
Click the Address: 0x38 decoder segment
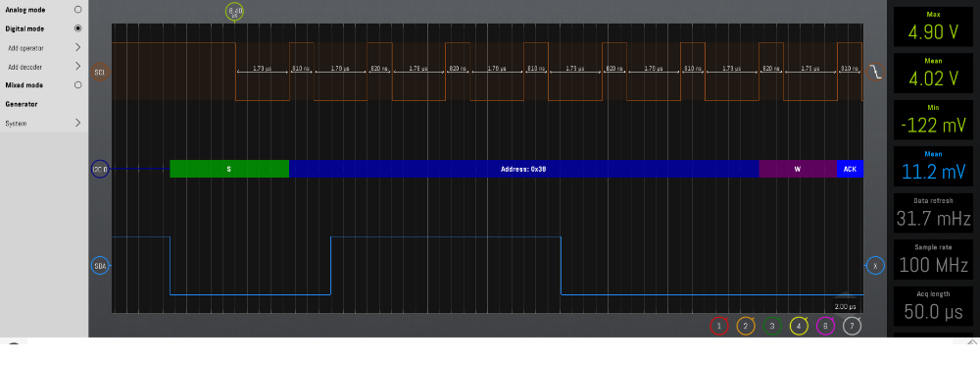pyautogui.click(x=524, y=169)
